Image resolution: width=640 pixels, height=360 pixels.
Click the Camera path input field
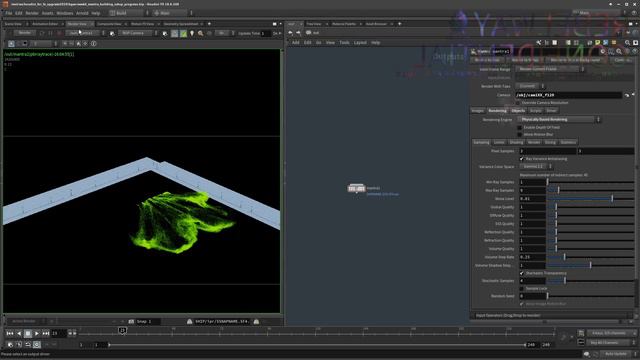tap(569, 95)
